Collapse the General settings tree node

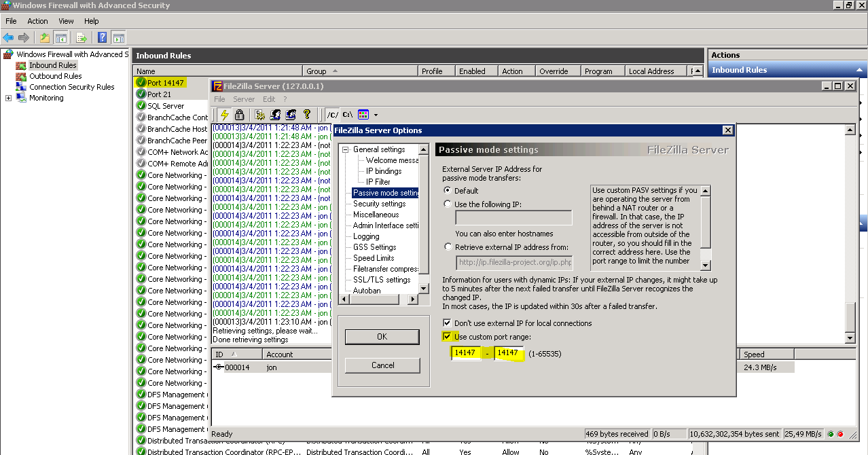click(x=346, y=149)
